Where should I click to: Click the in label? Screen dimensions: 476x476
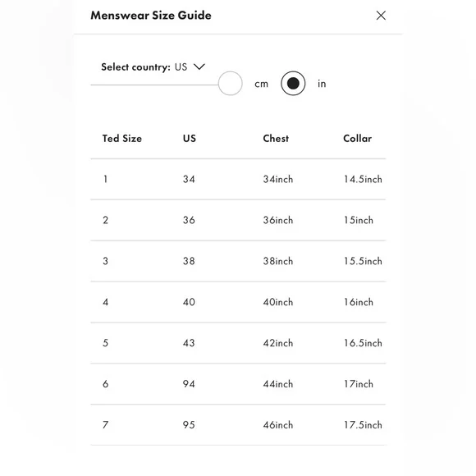(322, 84)
